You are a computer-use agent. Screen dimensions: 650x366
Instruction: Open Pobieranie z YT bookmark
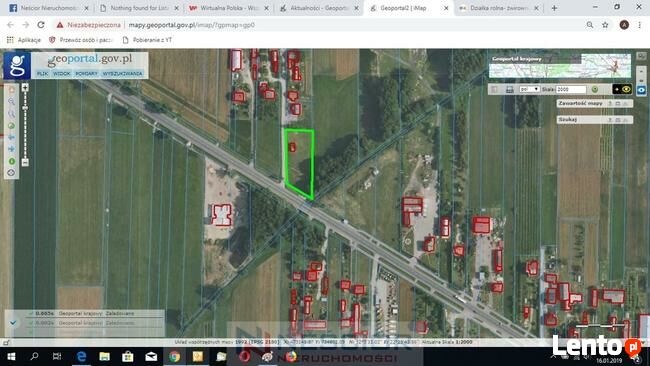tap(147, 40)
